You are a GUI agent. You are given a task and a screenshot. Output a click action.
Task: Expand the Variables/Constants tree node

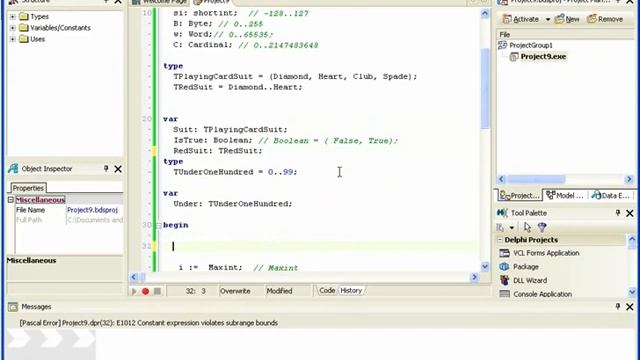12,28
